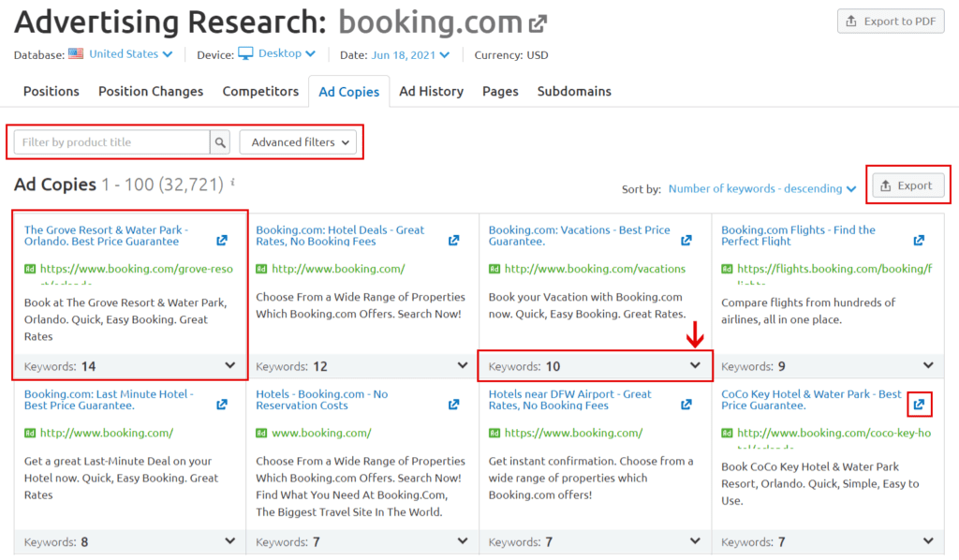959x560 pixels.
Task: Click the desktop monitor device icon
Action: (x=245, y=53)
